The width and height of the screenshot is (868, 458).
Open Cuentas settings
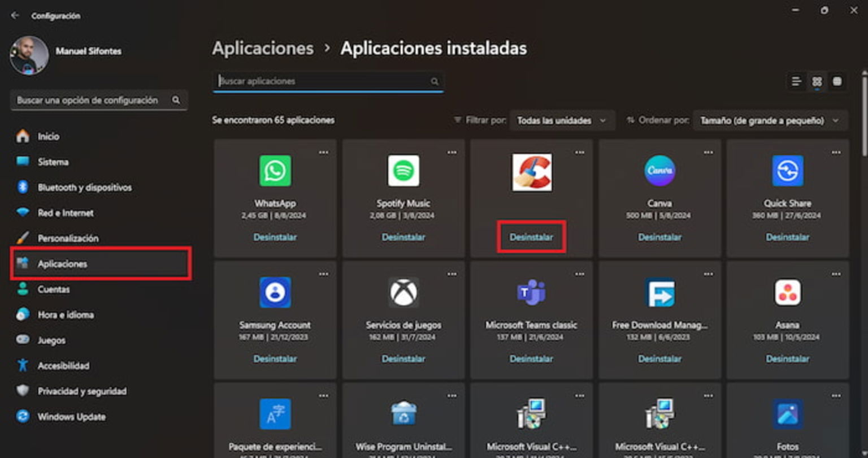pos(100,289)
